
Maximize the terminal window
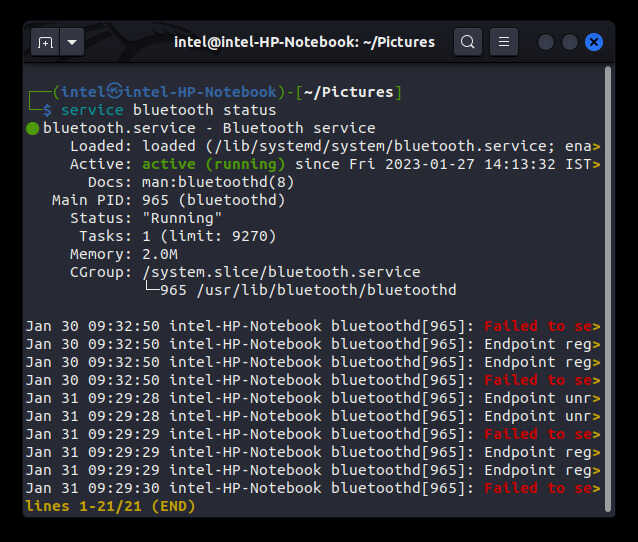click(x=570, y=42)
